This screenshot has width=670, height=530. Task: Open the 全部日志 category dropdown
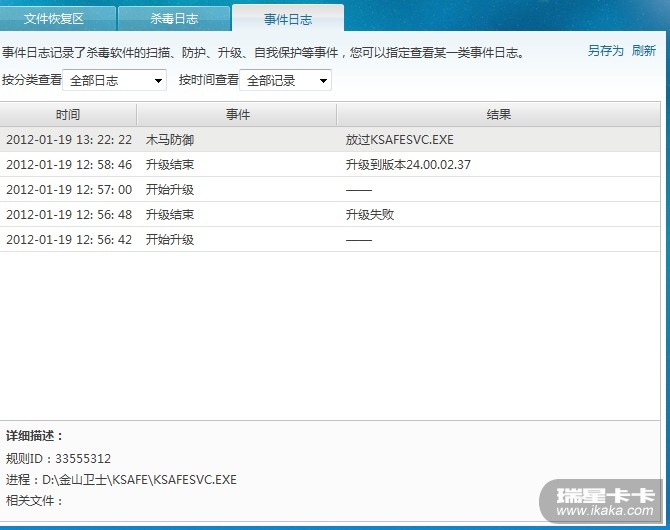tap(115, 80)
